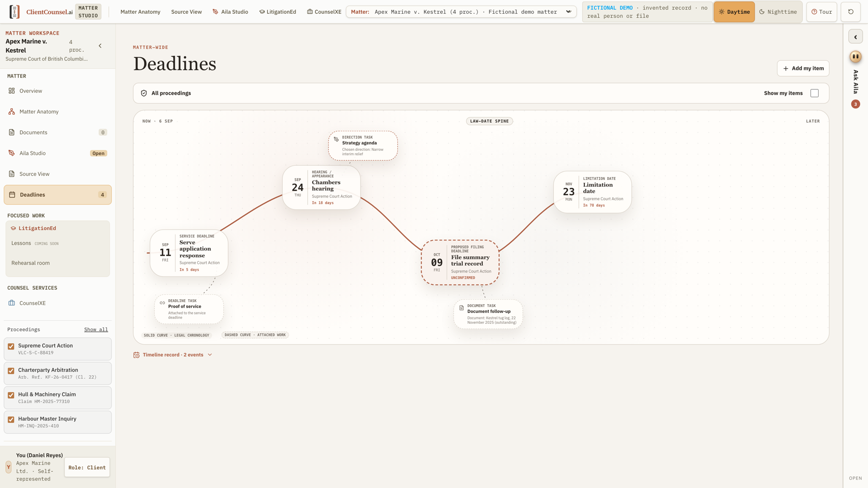
Task: Collapse the Ask Aila side panel
Action: (x=856, y=37)
